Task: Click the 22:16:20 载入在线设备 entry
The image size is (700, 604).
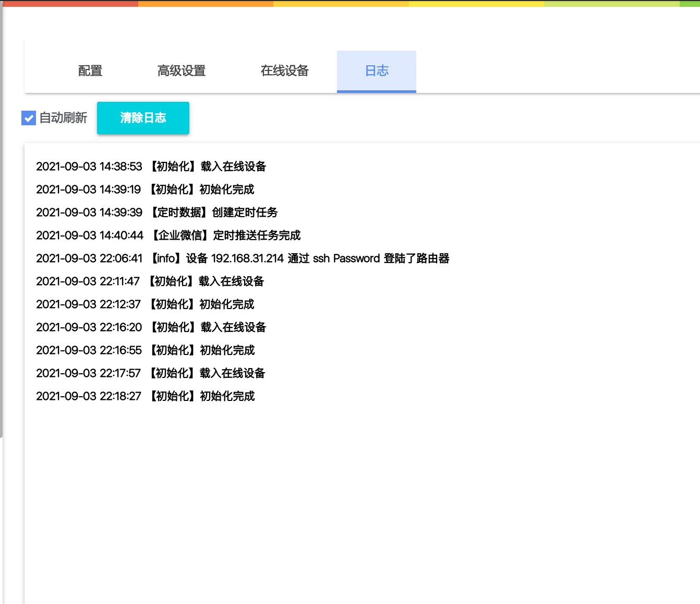Action: [x=151, y=327]
